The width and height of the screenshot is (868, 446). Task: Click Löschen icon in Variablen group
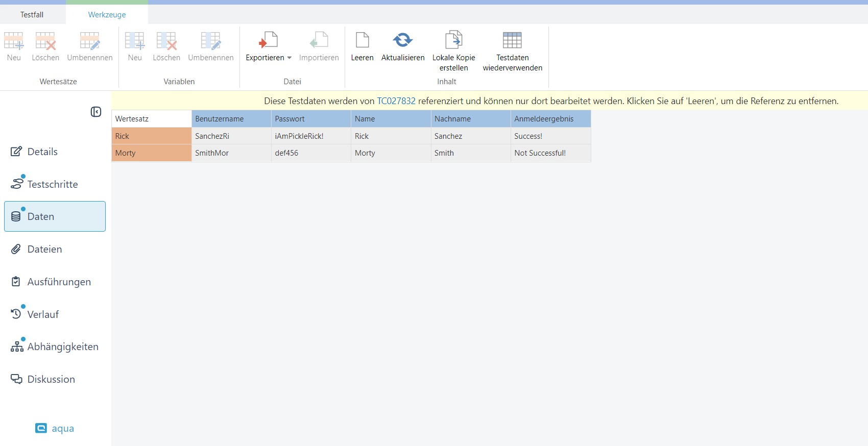pos(166,41)
